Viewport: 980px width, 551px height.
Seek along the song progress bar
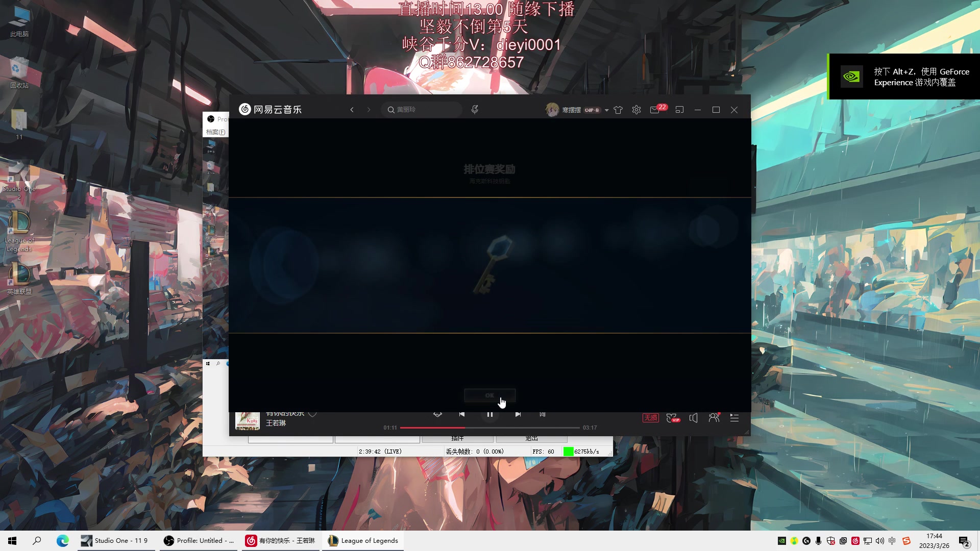[489, 428]
